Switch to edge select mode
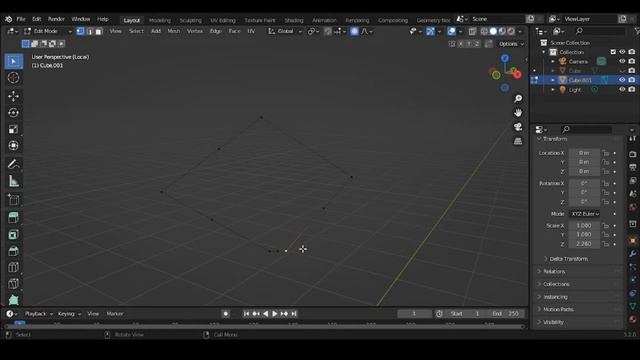 point(89,31)
